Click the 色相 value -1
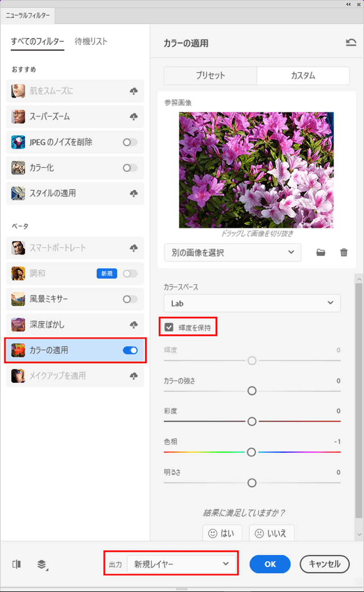The width and height of the screenshot is (364, 592). pyautogui.click(x=337, y=442)
